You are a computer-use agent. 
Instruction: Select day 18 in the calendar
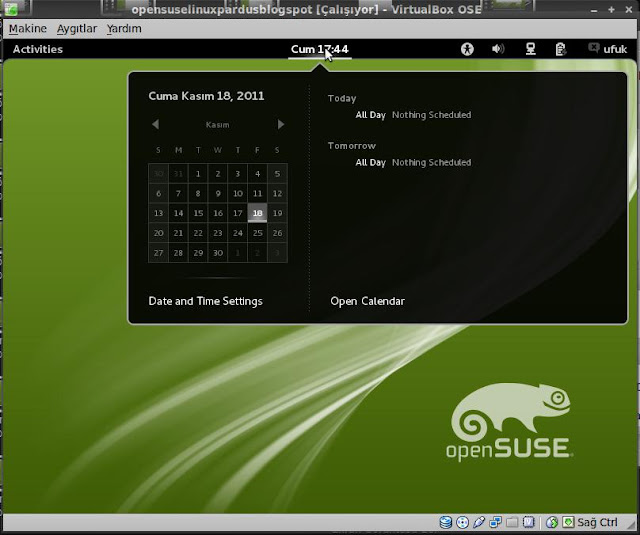pos(257,213)
